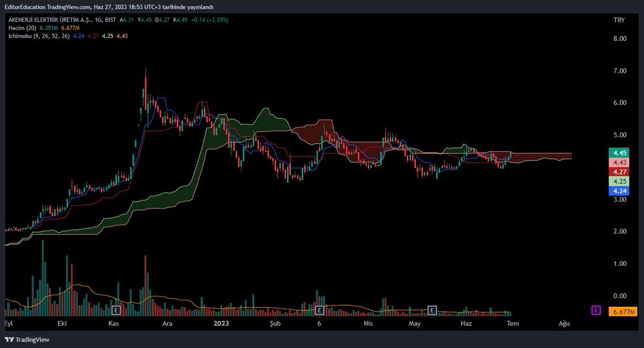
Task: Click the blue 4.24 Ichimoku price tag
Action: click(620, 191)
